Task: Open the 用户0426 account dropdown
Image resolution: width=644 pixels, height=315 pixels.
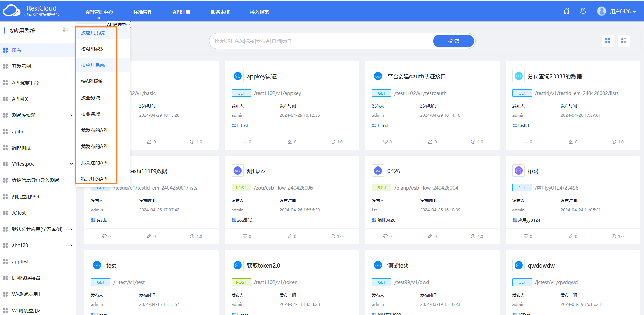Action: pyautogui.click(x=623, y=12)
